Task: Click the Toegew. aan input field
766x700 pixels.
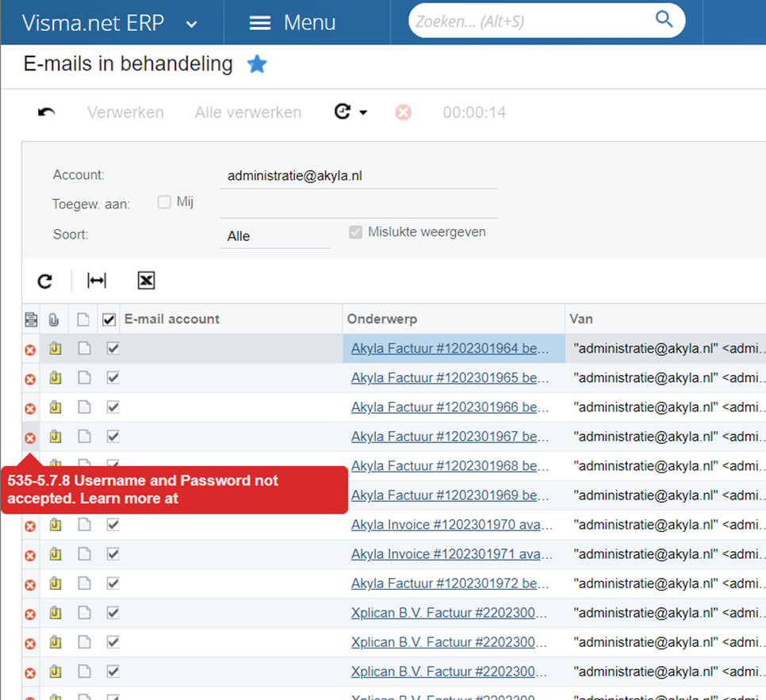Action: (x=359, y=205)
